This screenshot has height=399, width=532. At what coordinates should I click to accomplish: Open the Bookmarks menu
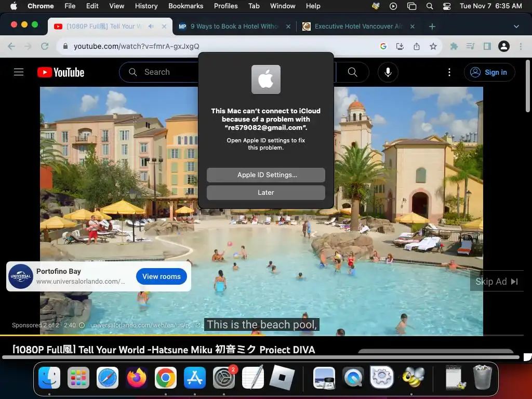185,6
